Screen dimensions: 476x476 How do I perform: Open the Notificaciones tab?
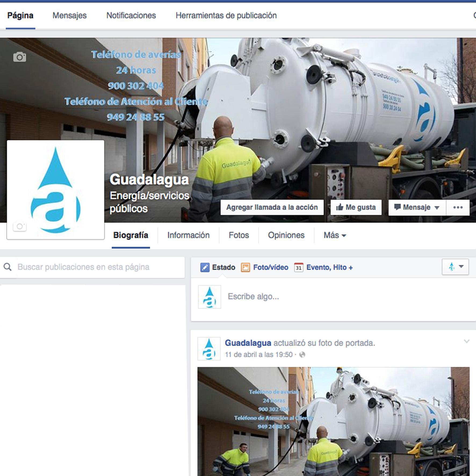(131, 16)
